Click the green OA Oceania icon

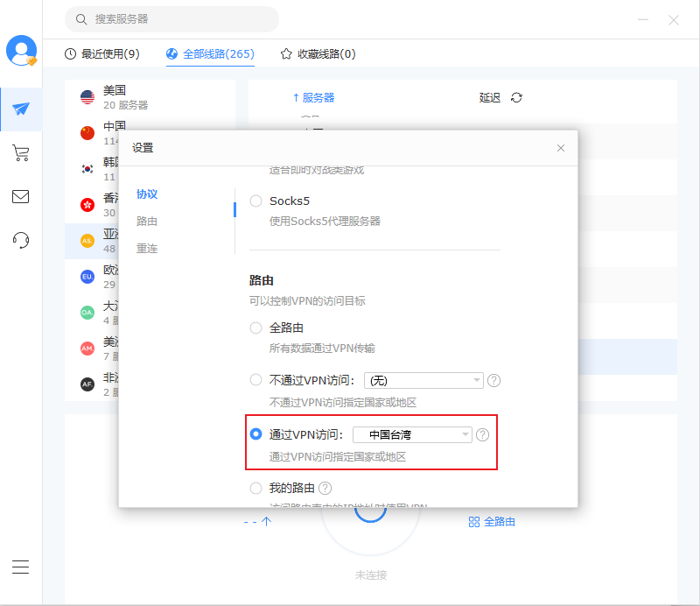click(87, 313)
